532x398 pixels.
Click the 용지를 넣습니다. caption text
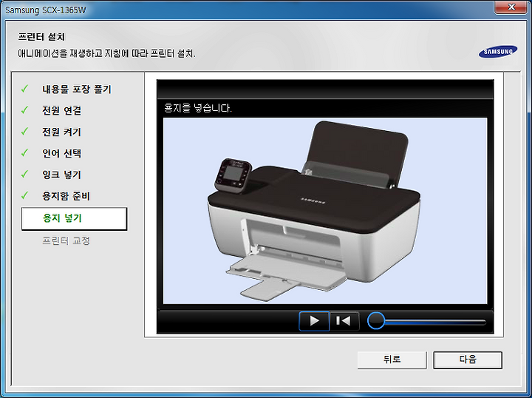point(198,108)
